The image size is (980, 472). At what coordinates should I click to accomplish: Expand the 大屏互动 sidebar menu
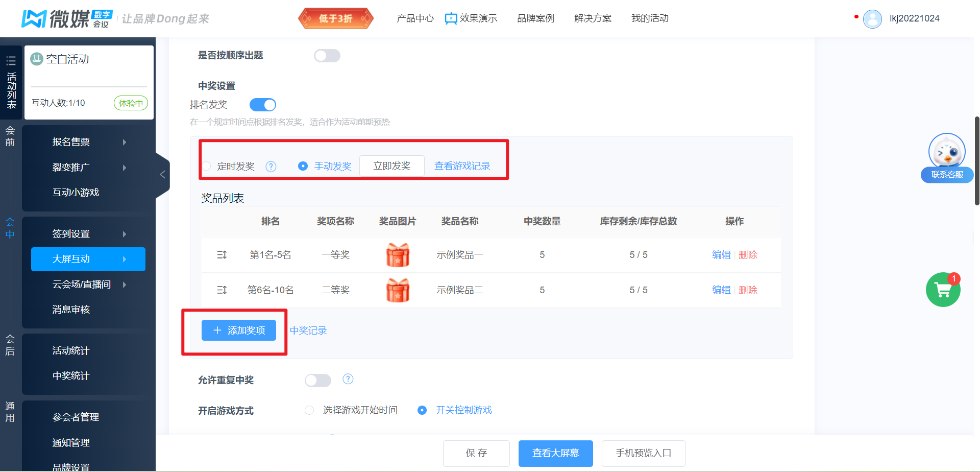coord(88,259)
